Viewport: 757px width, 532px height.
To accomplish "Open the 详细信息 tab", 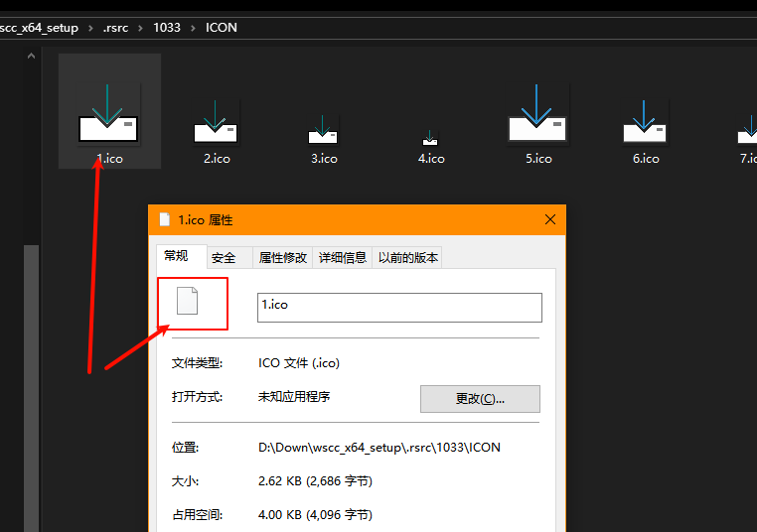I will click(x=342, y=258).
